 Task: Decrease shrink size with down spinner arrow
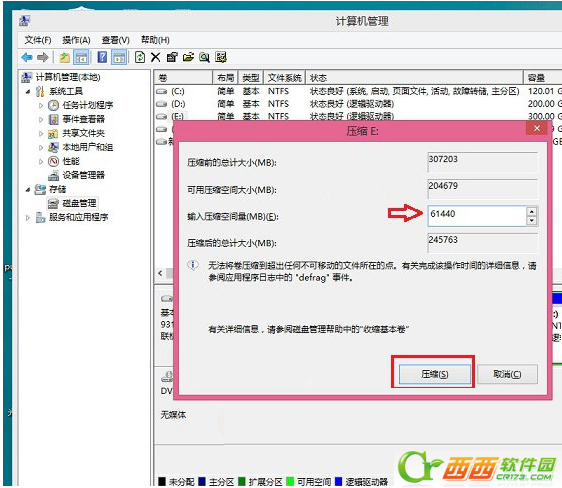pos(532,221)
